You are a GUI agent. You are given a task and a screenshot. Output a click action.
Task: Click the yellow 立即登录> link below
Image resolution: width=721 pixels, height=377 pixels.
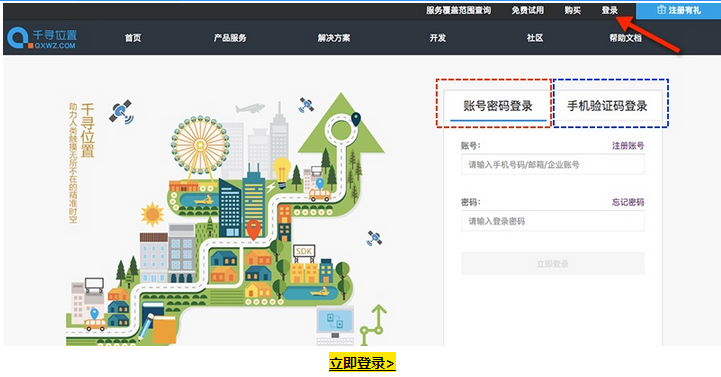(362, 363)
